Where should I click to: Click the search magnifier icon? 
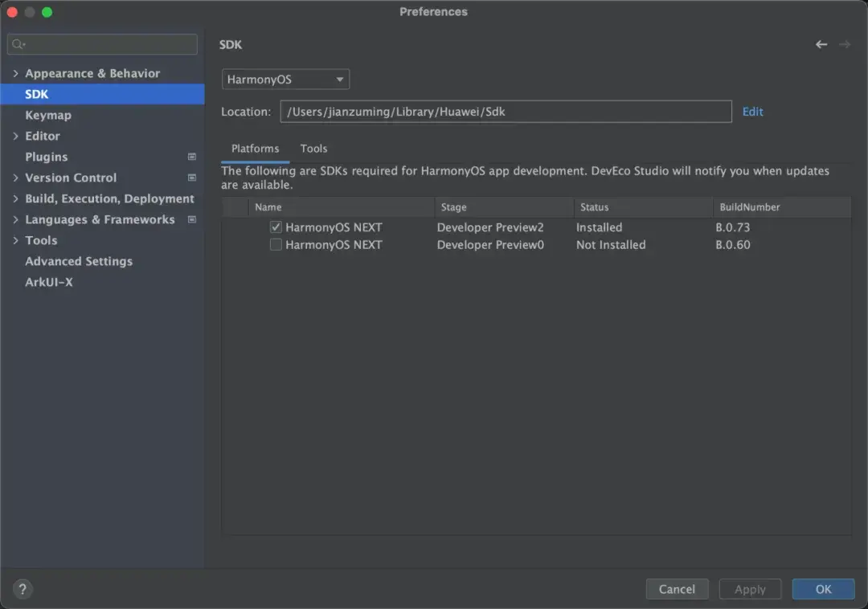[x=18, y=44]
